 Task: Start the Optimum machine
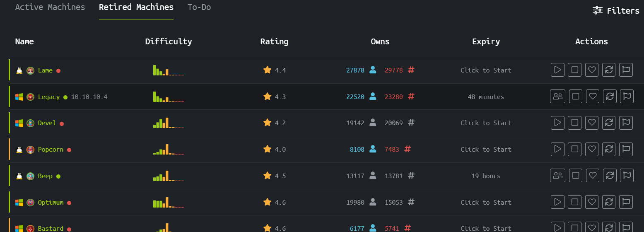[557, 202]
